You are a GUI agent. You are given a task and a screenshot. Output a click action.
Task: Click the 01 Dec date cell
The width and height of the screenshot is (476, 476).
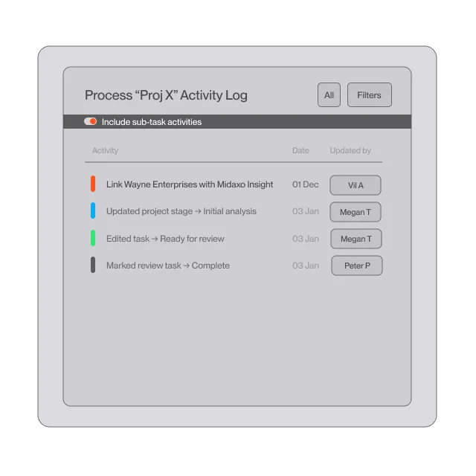coord(306,184)
